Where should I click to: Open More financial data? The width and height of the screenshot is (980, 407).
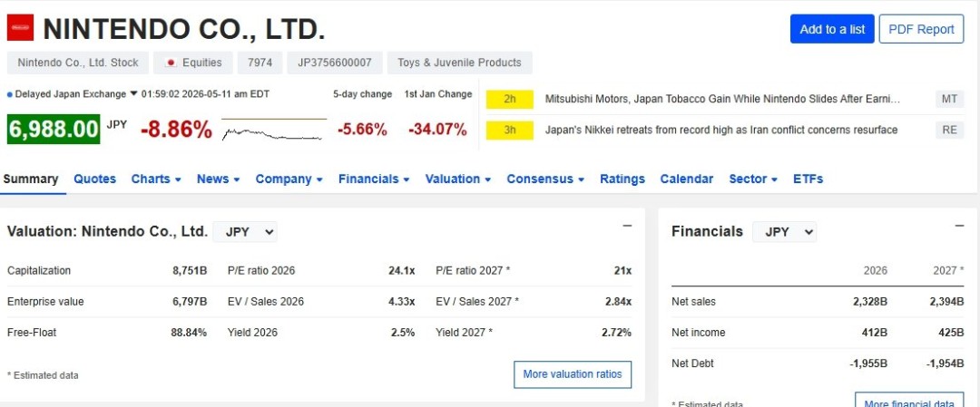tap(909, 400)
